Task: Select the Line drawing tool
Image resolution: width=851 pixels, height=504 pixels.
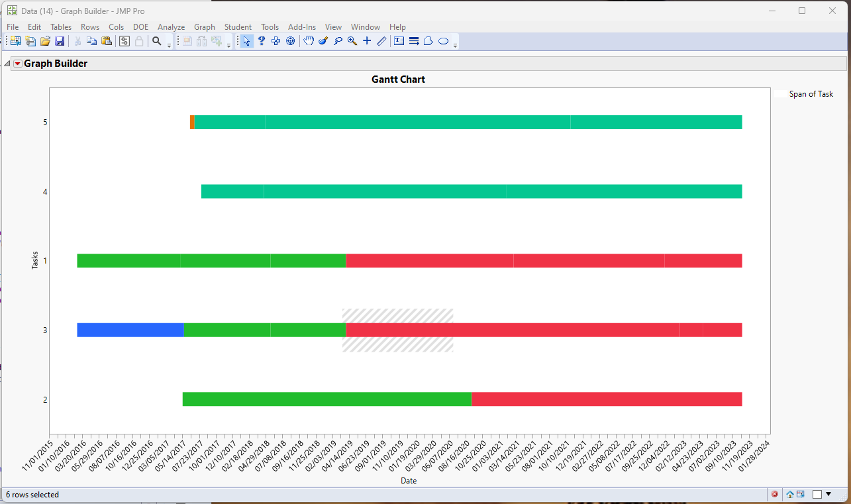Action: [x=381, y=41]
